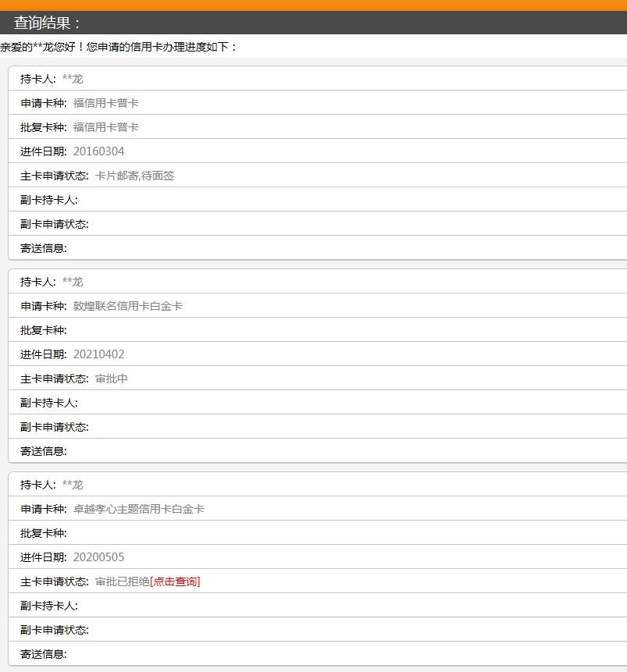Screen dimensions: 627x672
Task: Click the date value 20200505
Action: (x=98, y=557)
